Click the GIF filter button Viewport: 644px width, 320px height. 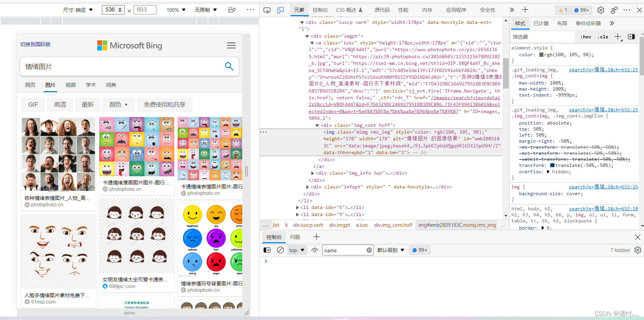click(33, 105)
